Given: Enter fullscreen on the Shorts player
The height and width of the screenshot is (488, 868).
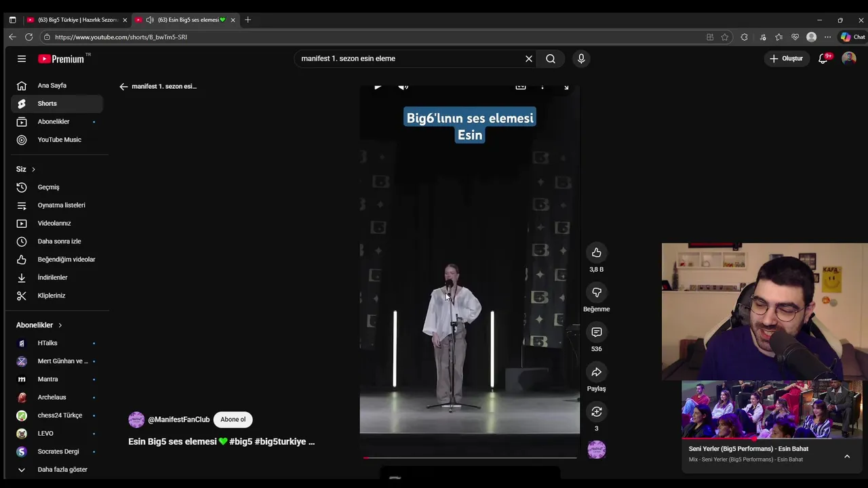Looking at the screenshot, I should [x=566, y=87].
